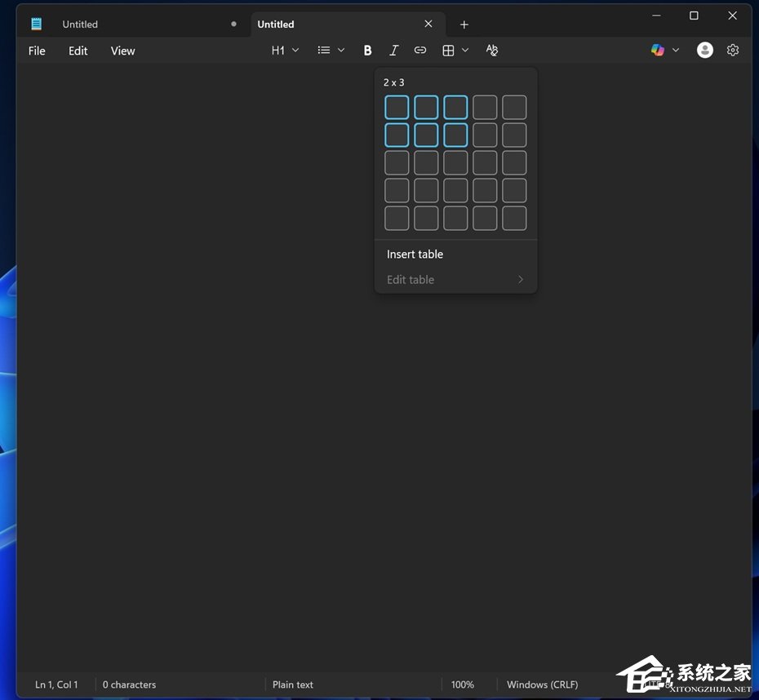Click the 100% zoom level in status bar
The image size is (759, 700).
462,684
